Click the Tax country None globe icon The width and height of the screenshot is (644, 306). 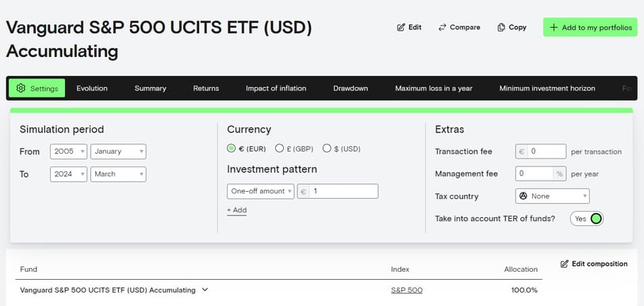(523, 197)
